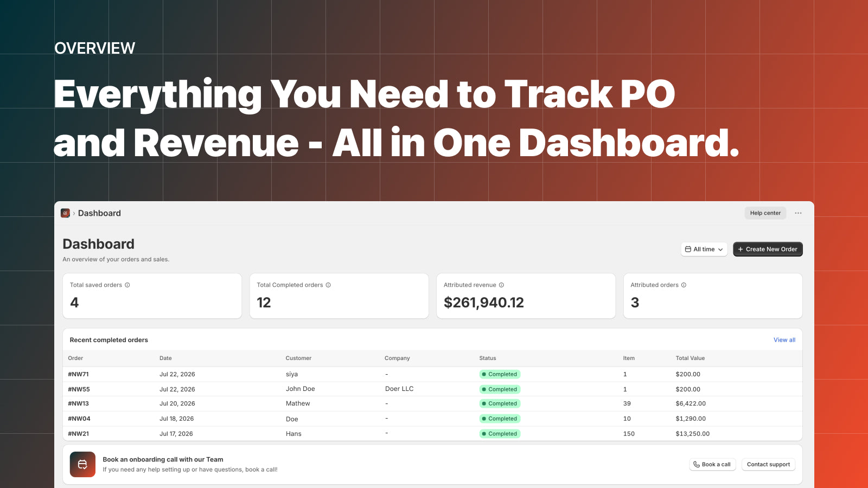Click the Total Value column header

click(690, 358)
